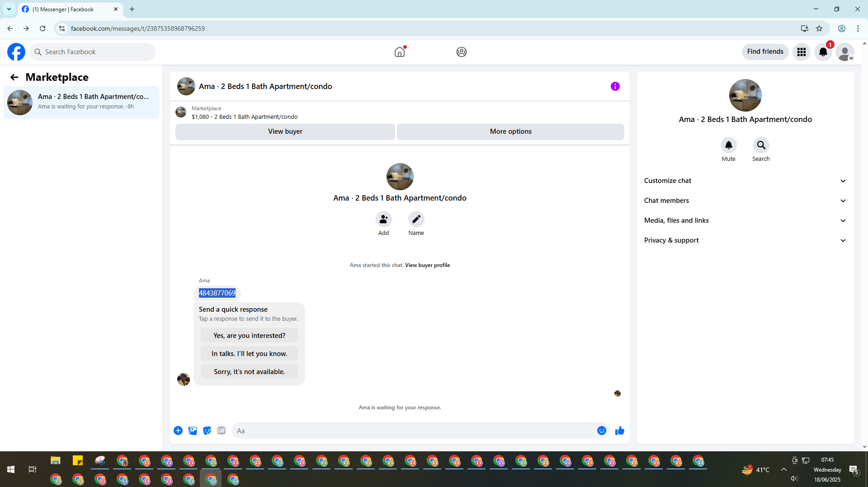Click the Facebook logo icon
Viewport: 868px width, 487px height.
click(16, 52)
